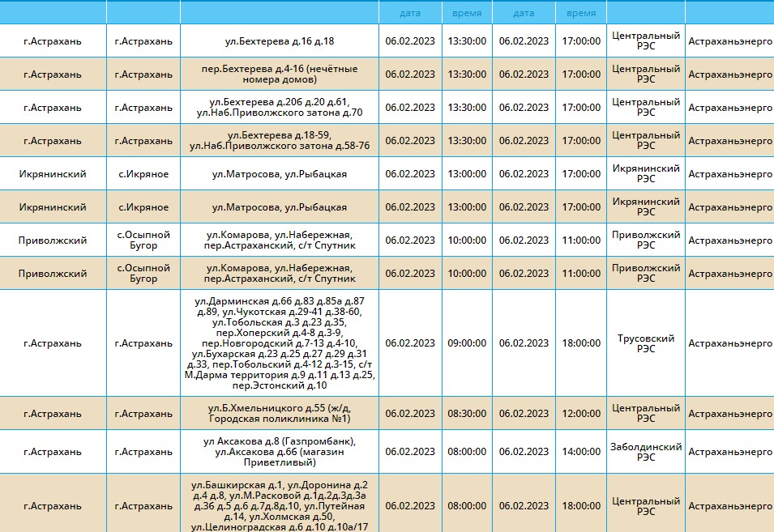Click the leftmost 'дата' column header
The width and height of the screenshot is (774, 532).
coord(410,13)
